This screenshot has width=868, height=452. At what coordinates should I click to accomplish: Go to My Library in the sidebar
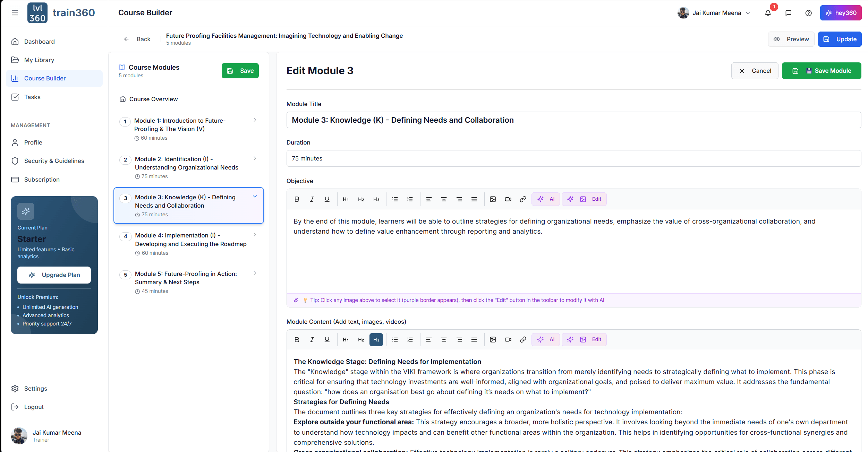[39, 60]
